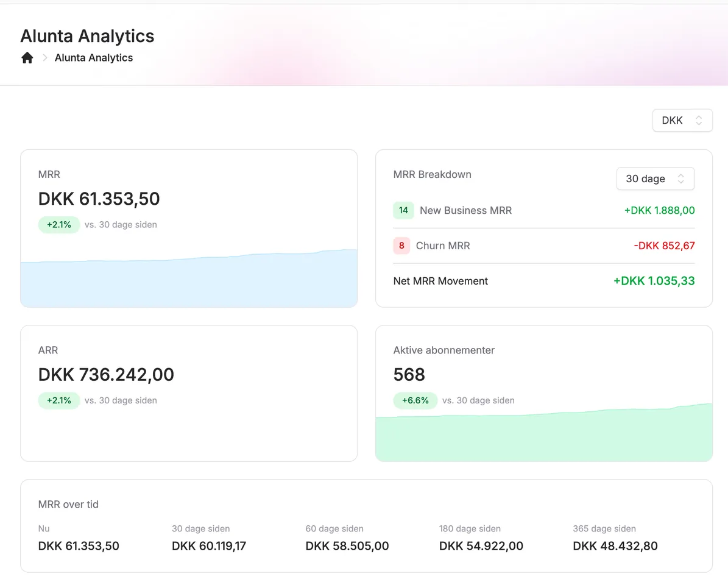Click the +2.1% badge in ARR card
This screenshot has width=728, height=585.
click(59, 400)
